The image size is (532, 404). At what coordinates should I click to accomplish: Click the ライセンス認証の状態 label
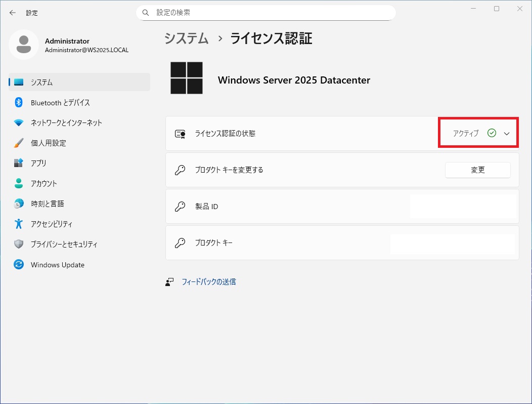[225, 134]
